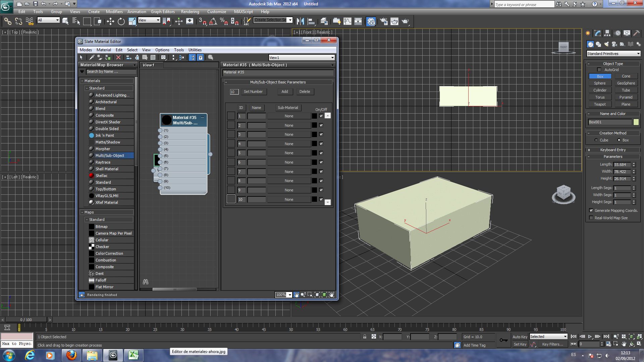Click the Teapot primitive button
Viewport: 644px width, 362px height.
tap(600, 104)
